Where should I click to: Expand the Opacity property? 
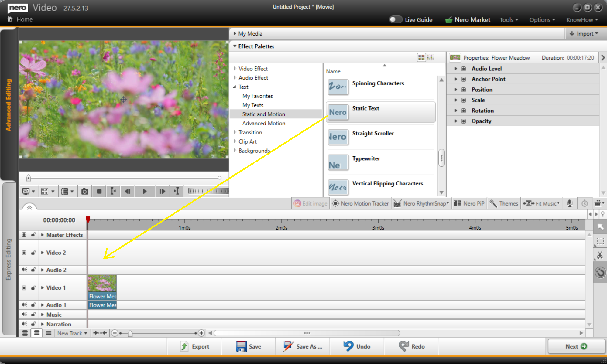[456, 121]
